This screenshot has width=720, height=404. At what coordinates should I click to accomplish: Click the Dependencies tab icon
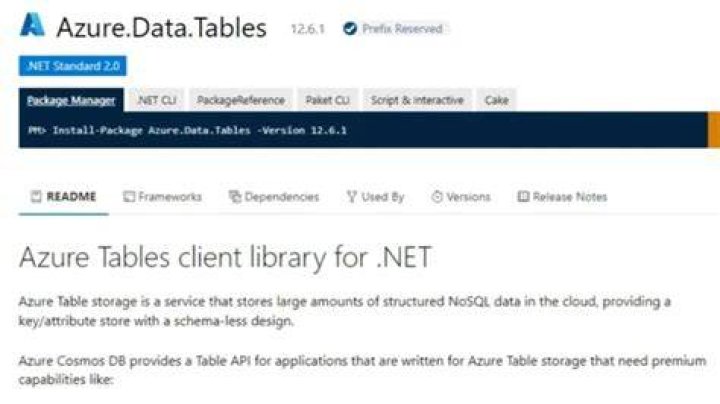coord(235,197)
